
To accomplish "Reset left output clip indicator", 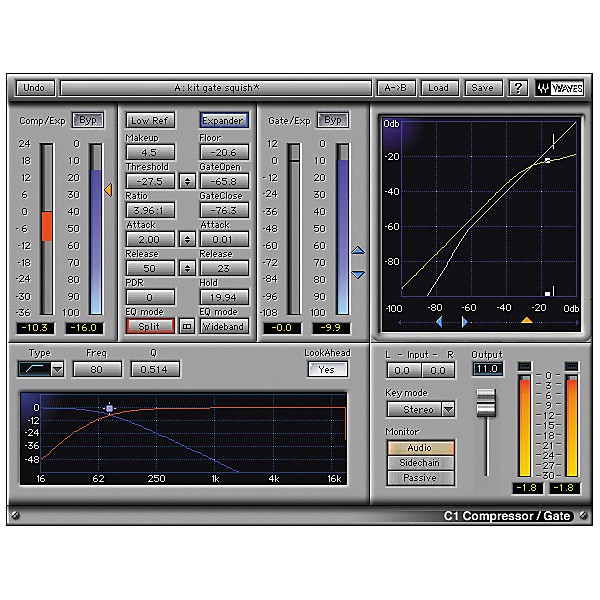I will tap(525, 366).
